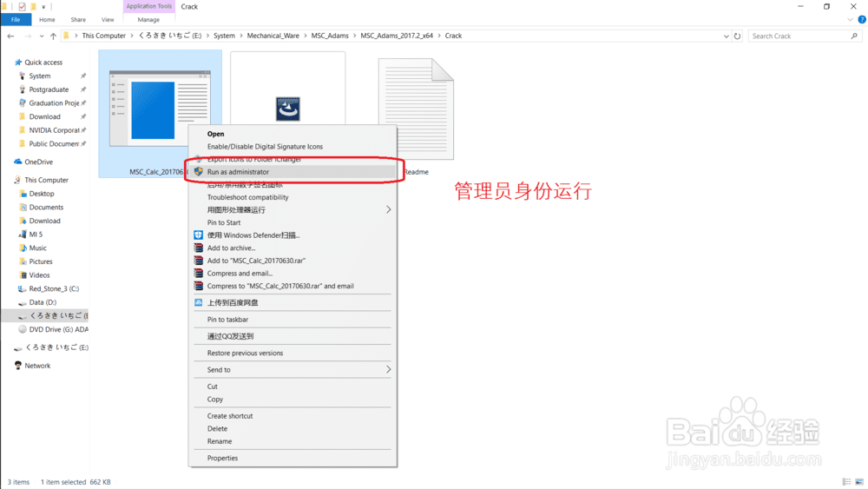Choose Create shortcut
This screenshot has height=489, width=868.
coord(293,416)
